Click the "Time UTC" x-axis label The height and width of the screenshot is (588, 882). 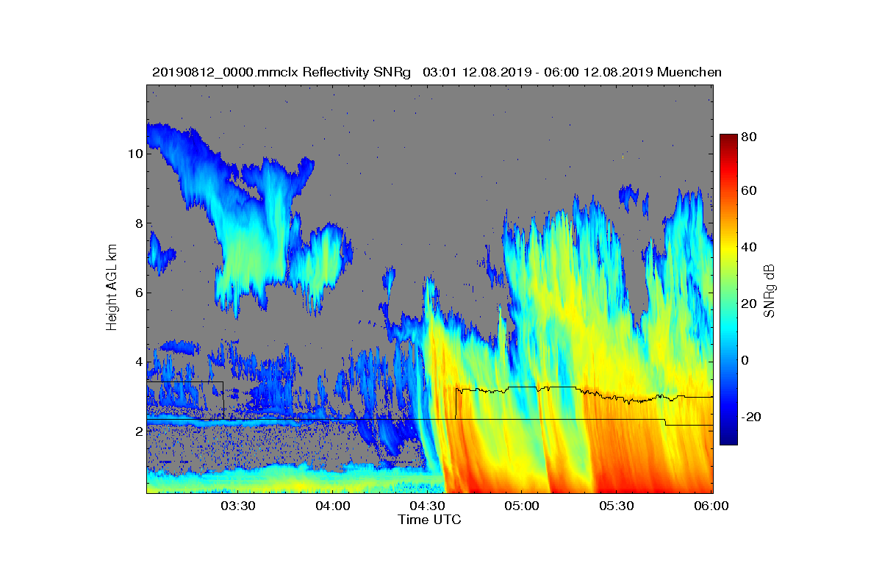[430, 520]
